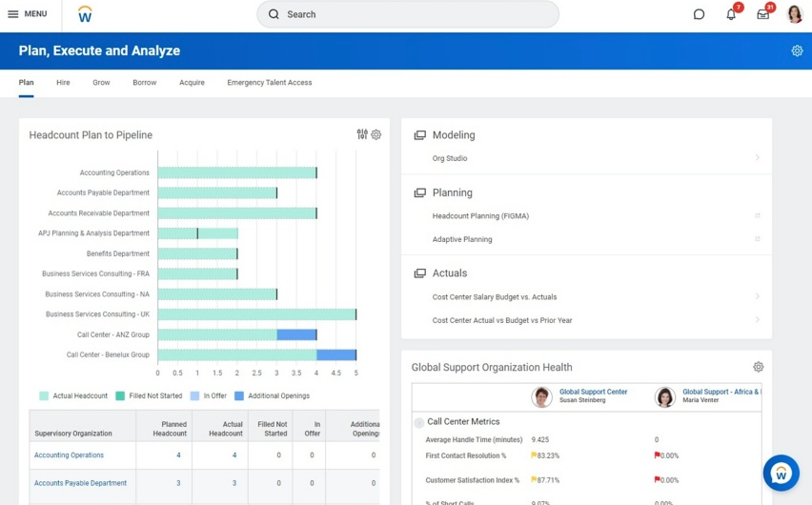Open the hamburger MENU icon
Viewport: 812px width, 505px height.
click(13, 14)
